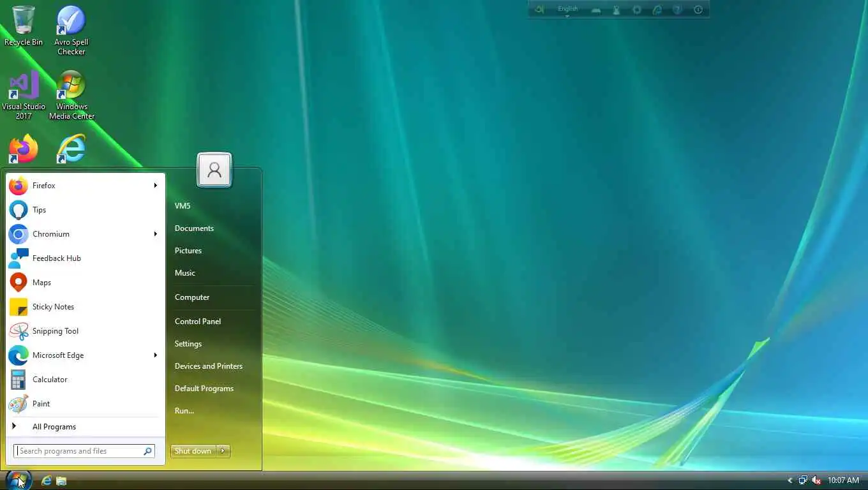Click the help icon on the Avro top bar
Image resolution: width=868 pixels, height=490 pixels.
pos(677,10)
